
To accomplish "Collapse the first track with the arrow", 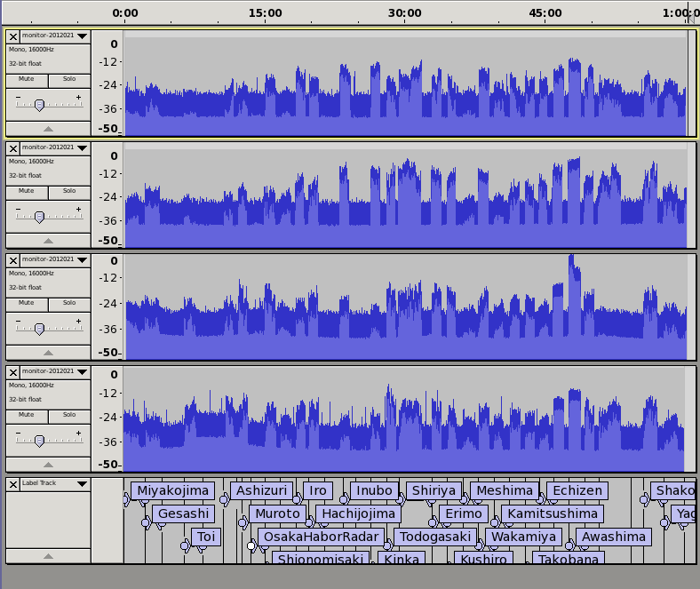I will [x=48, y=129].
